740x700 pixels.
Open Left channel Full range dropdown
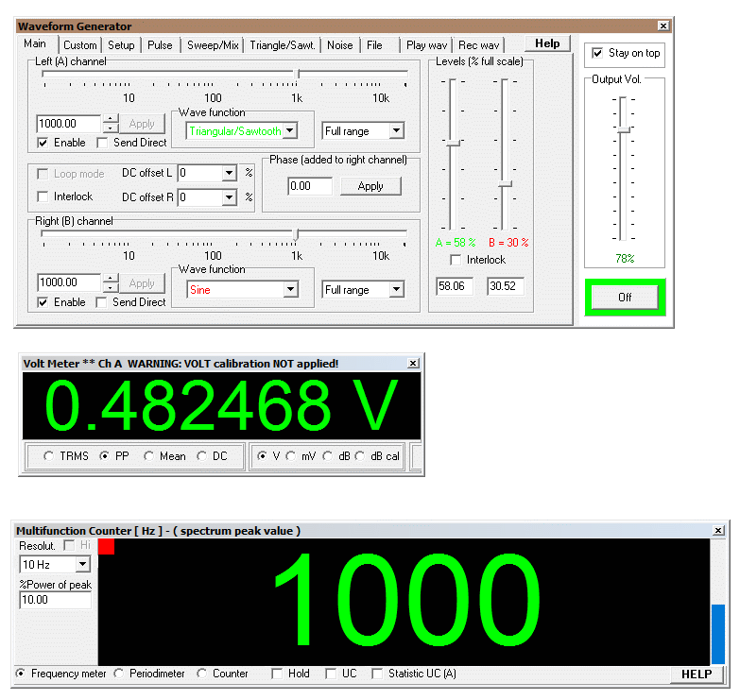(x=397, y=130)
